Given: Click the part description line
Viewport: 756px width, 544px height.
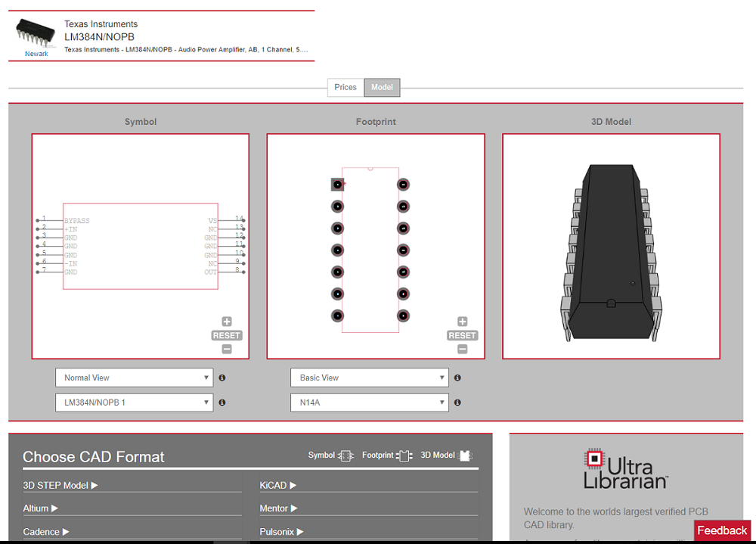Looking at the screenshot, I should coord(186,50).
